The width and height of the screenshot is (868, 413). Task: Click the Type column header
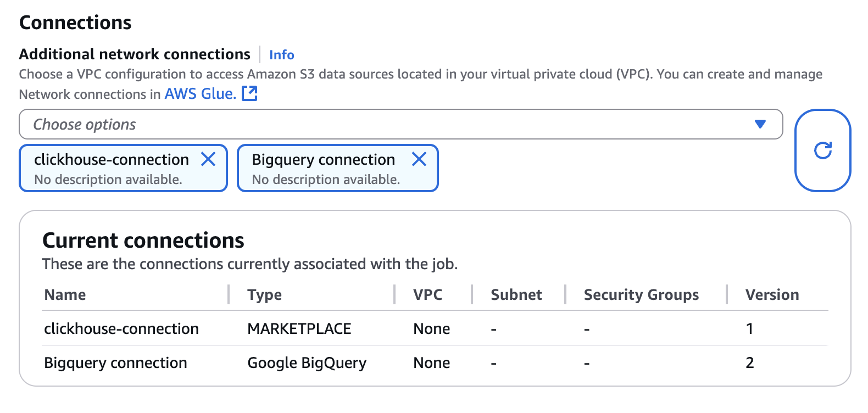264,295
